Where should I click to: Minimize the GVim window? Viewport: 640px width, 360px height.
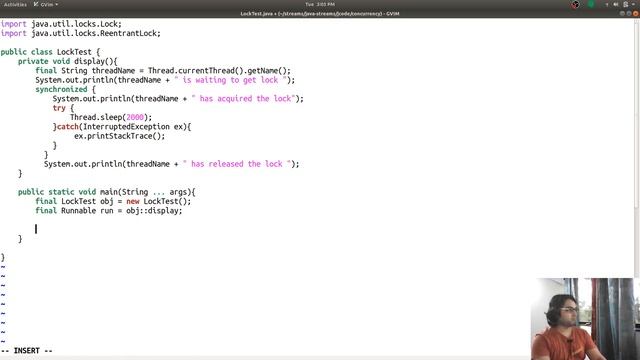tap(622, 13)
